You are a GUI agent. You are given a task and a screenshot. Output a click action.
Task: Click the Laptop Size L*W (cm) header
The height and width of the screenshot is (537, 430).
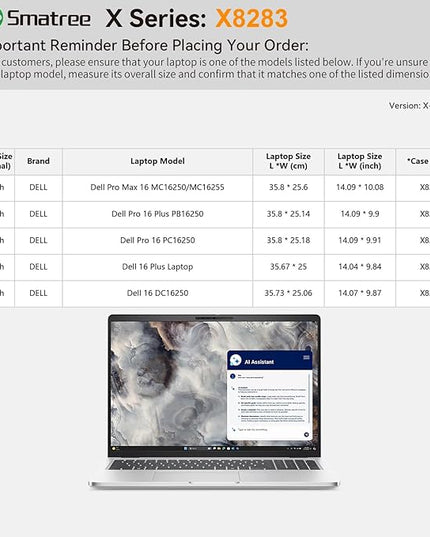(x=288, y=161)
